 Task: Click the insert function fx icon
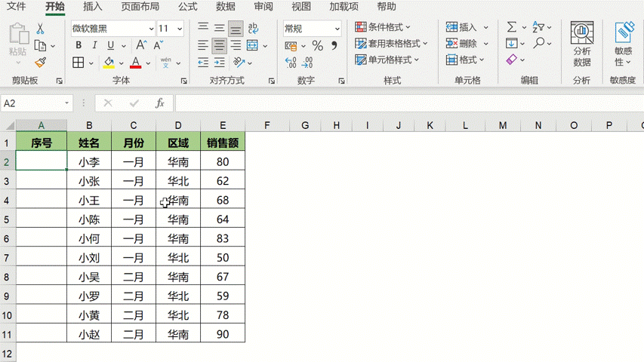point(159,103)
